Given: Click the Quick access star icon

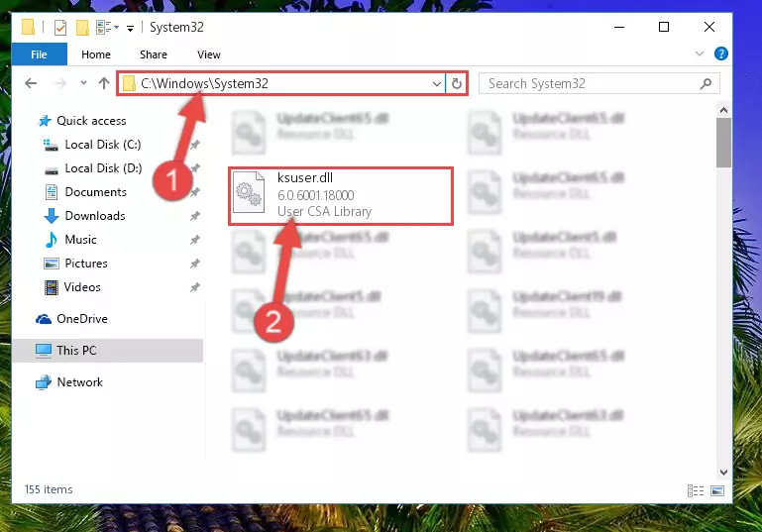Looking at the screenshot, I should (x=45, y=121).
